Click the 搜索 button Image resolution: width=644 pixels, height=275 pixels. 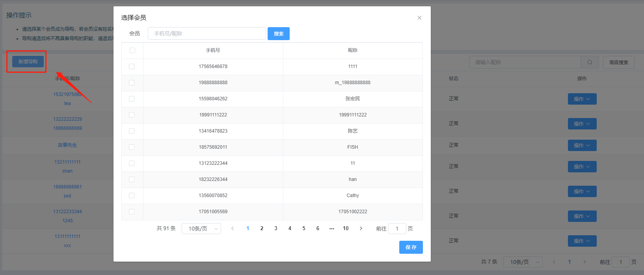278,34
